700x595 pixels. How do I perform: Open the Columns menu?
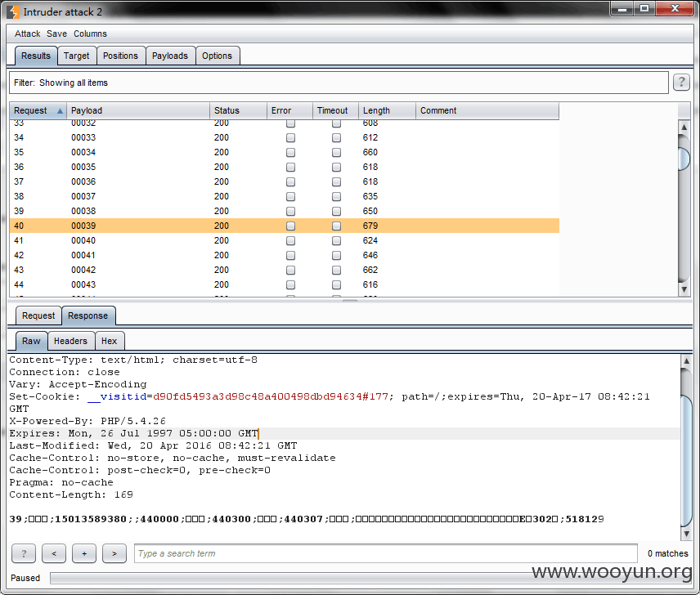point(90,34)
